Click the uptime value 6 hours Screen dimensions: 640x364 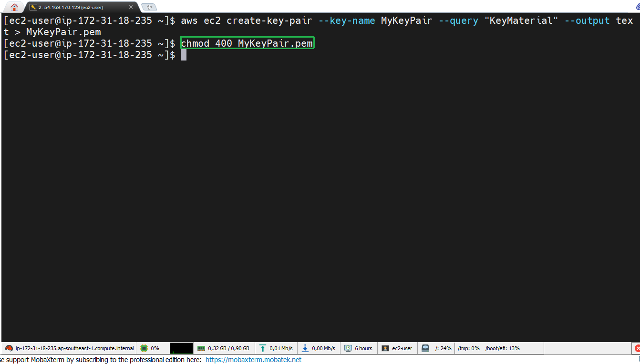coord(363,348)
